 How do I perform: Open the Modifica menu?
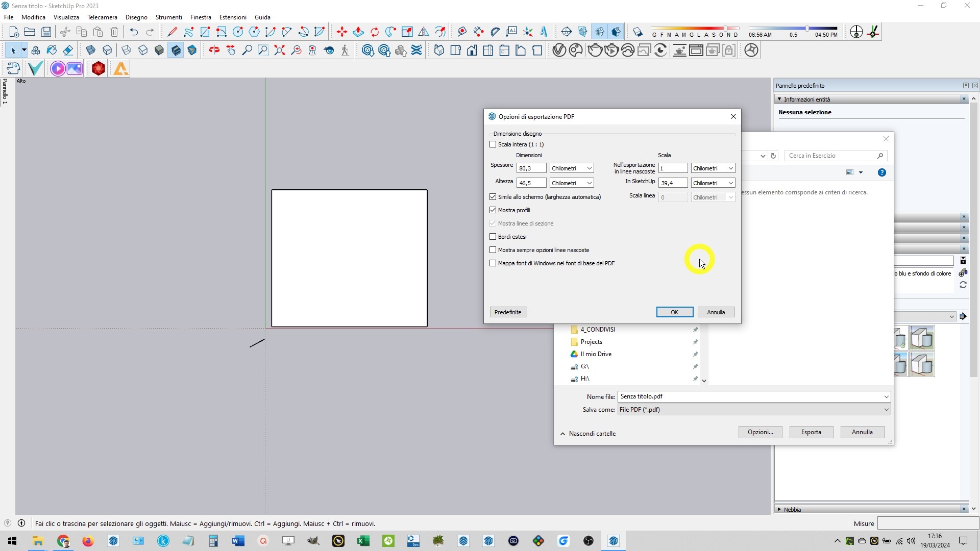pos(33,17)
